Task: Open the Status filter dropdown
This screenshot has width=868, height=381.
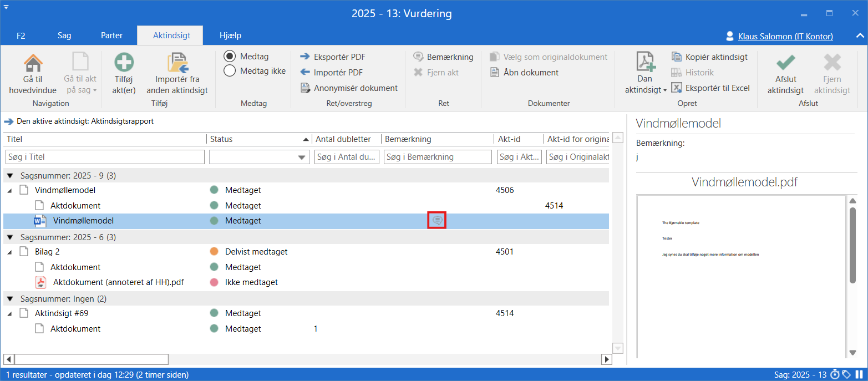Action: point(302,158)
